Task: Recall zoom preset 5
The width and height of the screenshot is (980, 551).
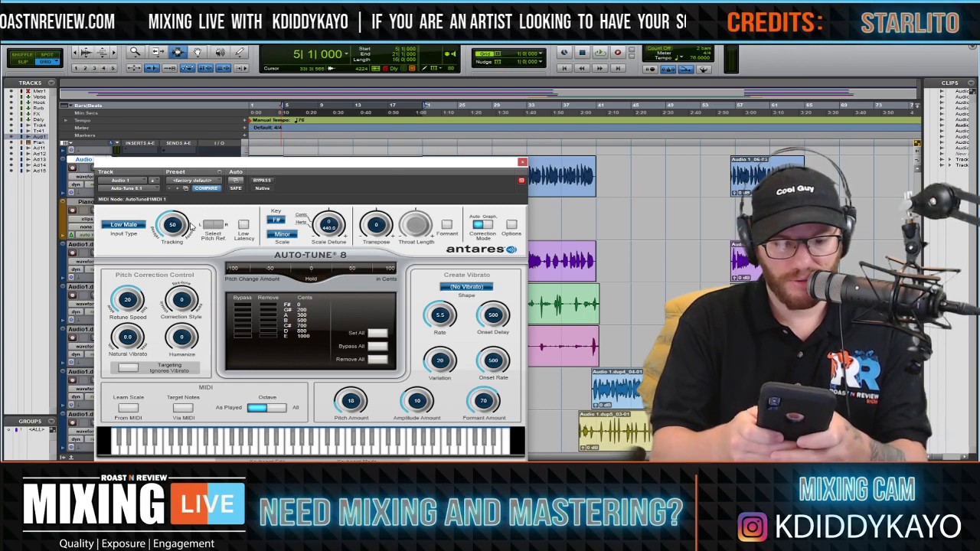Action: 113,68
